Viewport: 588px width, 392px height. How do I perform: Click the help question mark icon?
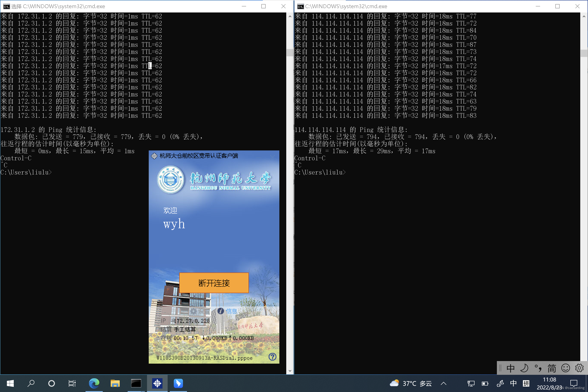[x=272, y=357]
